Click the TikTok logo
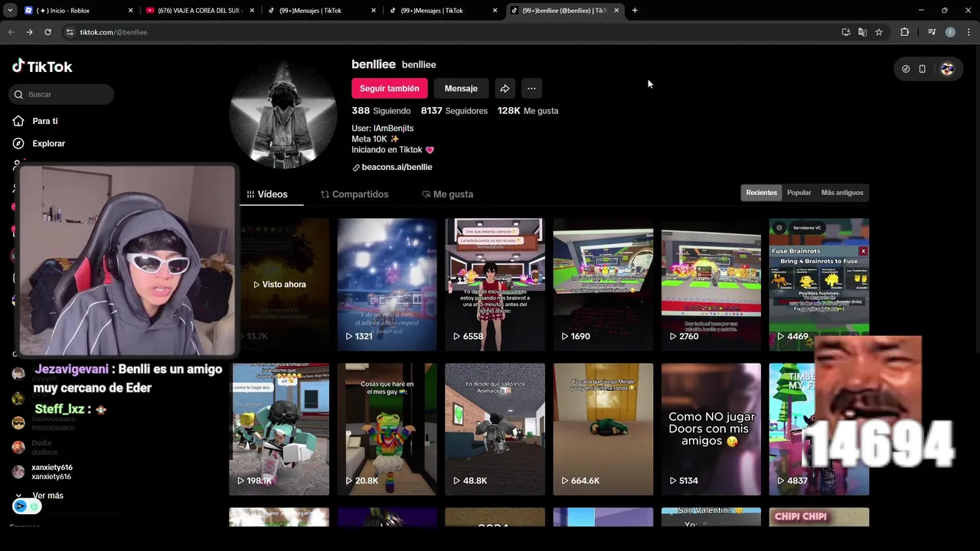The image size is (980, 551). pos(42,67)
